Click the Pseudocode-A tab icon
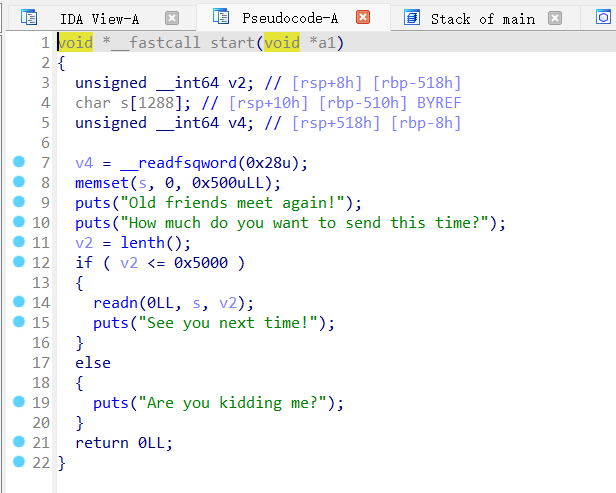The image size is (616, 493). click(221, 18)
